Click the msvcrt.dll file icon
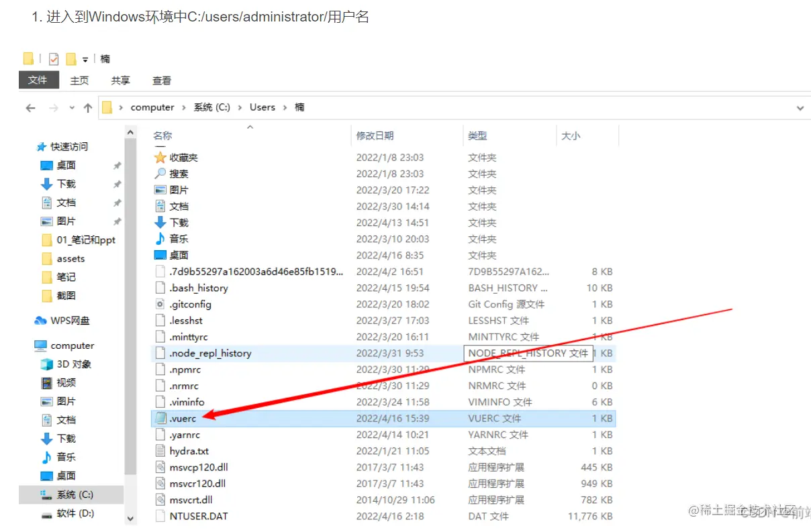 point(160,500)
